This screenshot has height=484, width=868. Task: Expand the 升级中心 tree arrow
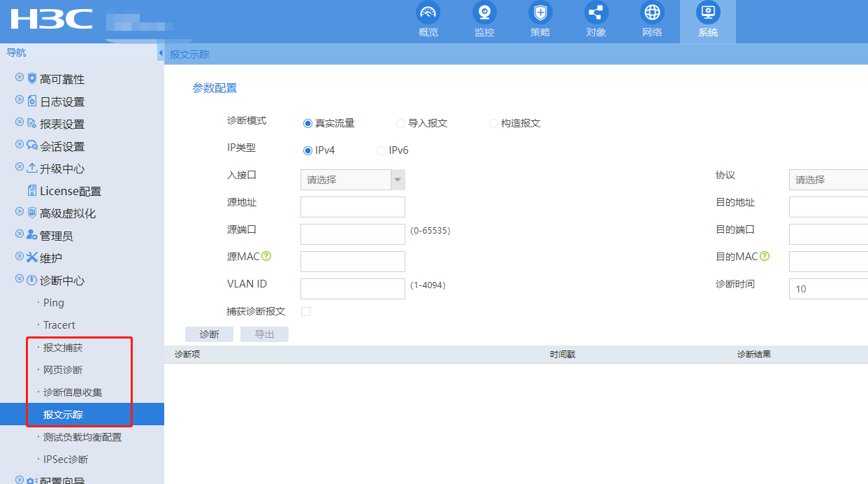click(x=20, y=167)
